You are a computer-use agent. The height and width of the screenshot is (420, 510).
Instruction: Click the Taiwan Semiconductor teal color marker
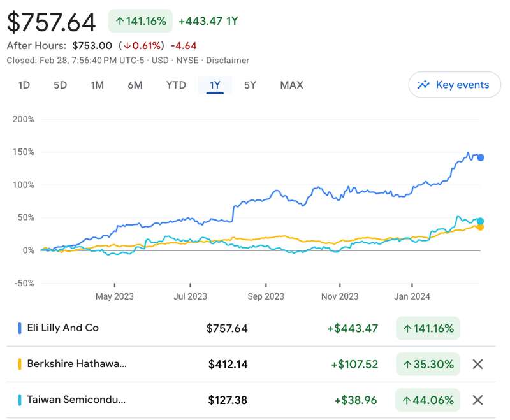click(x=20, y=400)
